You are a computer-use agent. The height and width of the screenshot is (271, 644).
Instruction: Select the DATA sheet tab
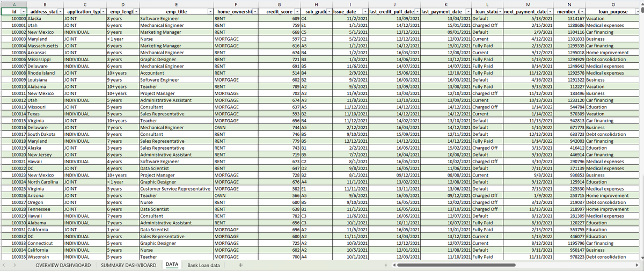172,265
